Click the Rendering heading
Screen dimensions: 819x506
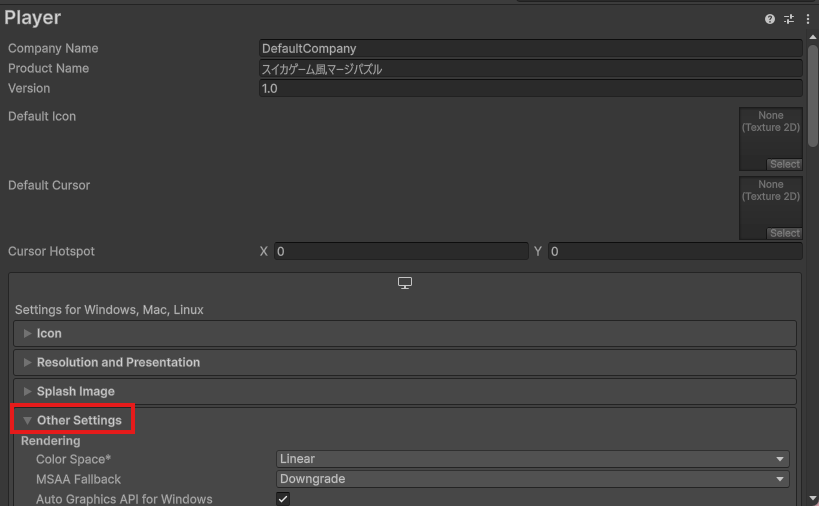point(51,441)
